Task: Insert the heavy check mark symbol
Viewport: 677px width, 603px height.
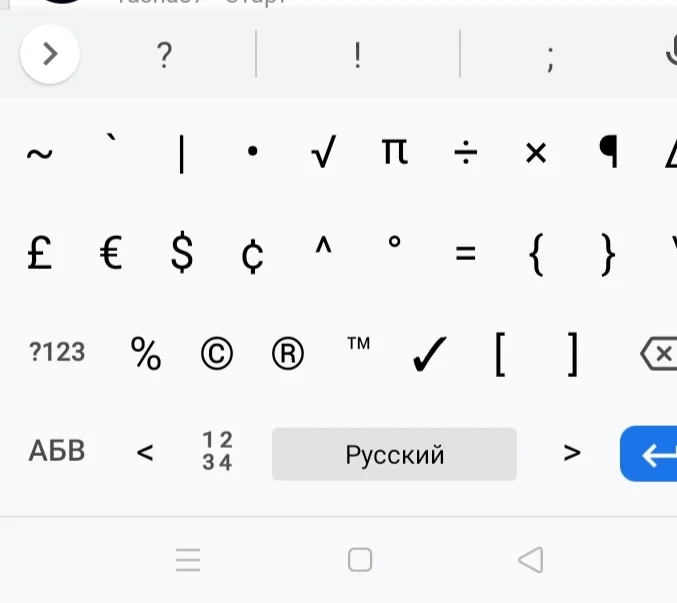Action: tap(429, 354)
